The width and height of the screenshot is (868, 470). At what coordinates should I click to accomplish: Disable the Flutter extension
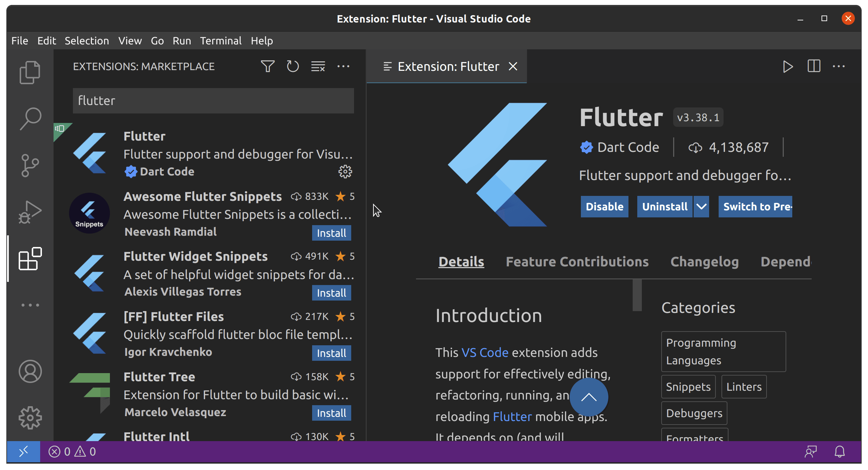[604, 206]
